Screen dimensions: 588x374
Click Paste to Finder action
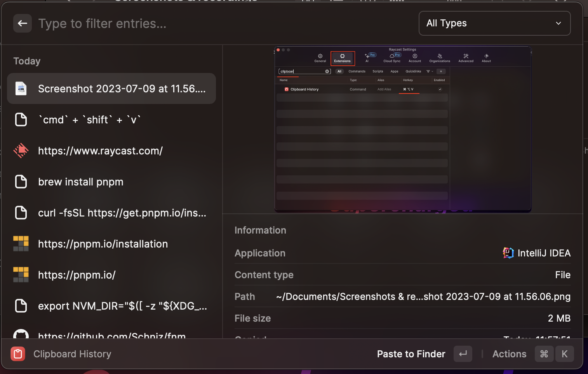[x=411, y=354]
